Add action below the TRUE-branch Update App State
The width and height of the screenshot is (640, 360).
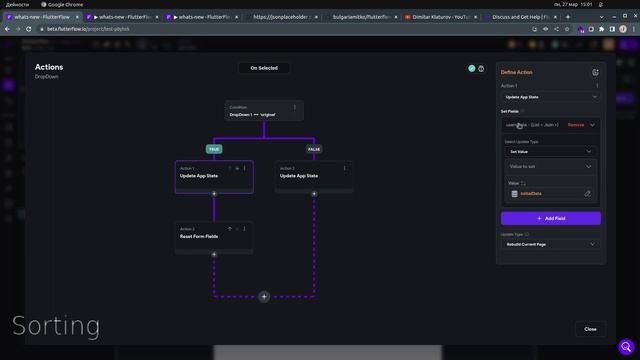pos(214,194)
